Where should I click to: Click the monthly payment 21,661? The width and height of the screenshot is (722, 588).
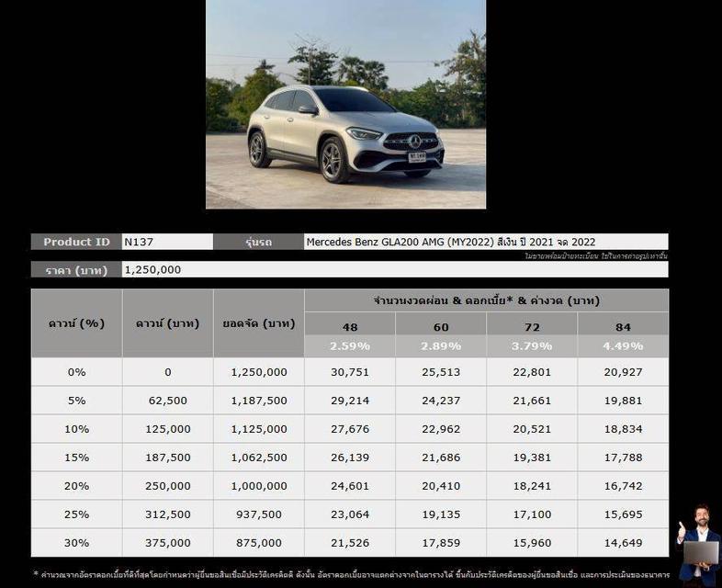coord(532,401)
